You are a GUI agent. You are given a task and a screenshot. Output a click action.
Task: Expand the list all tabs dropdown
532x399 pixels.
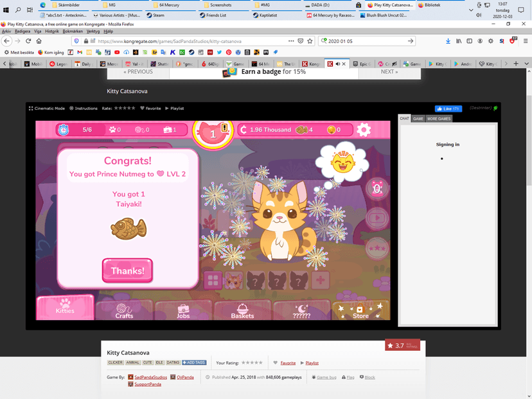pos(526,64)
